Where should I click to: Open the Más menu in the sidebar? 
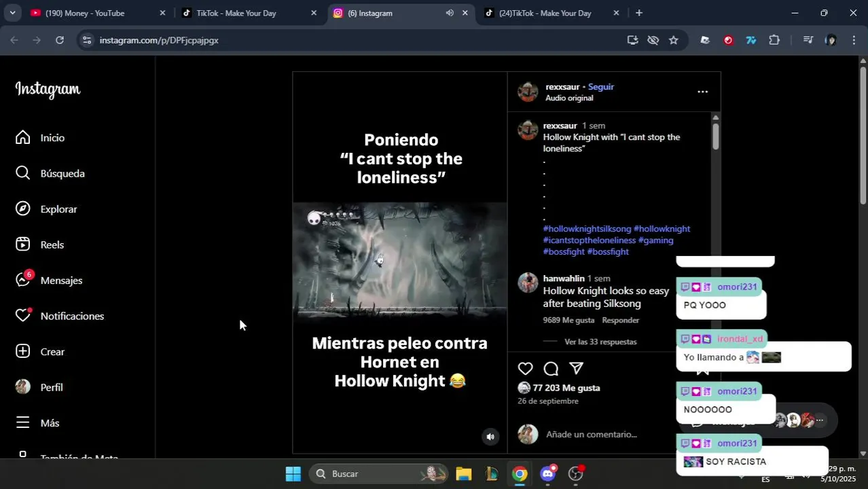tap(37, 422)
